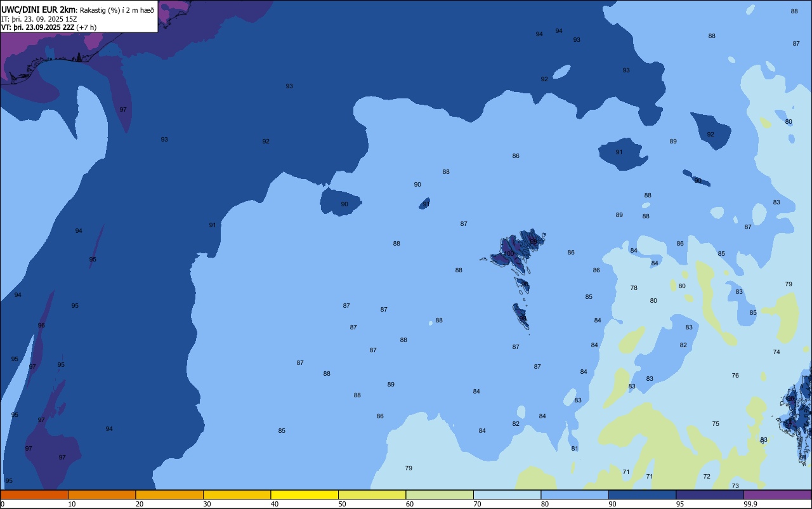The width and height of the screenshot is (812, 509).
Task: Click the '74' humidity value on the map
Action: click(776, 352)
